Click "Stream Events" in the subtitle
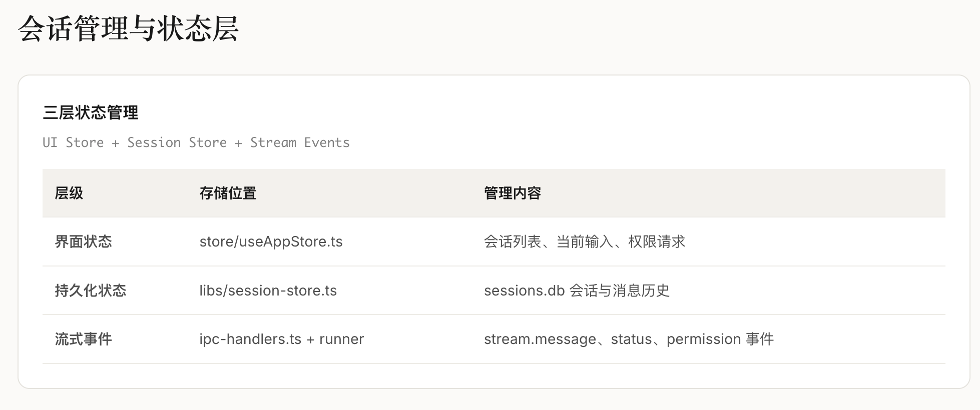Image resolution: width=980 pixels, height=410 pixels. pyautogui.click(x=300, y=142)
